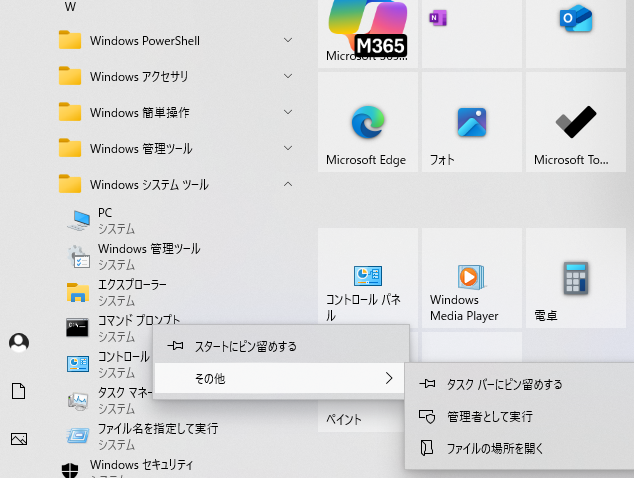Image resolution: width=634 pixels, height=478 pixels.
Task: Open the ペイント tile
Action: (x=361, y=416)
